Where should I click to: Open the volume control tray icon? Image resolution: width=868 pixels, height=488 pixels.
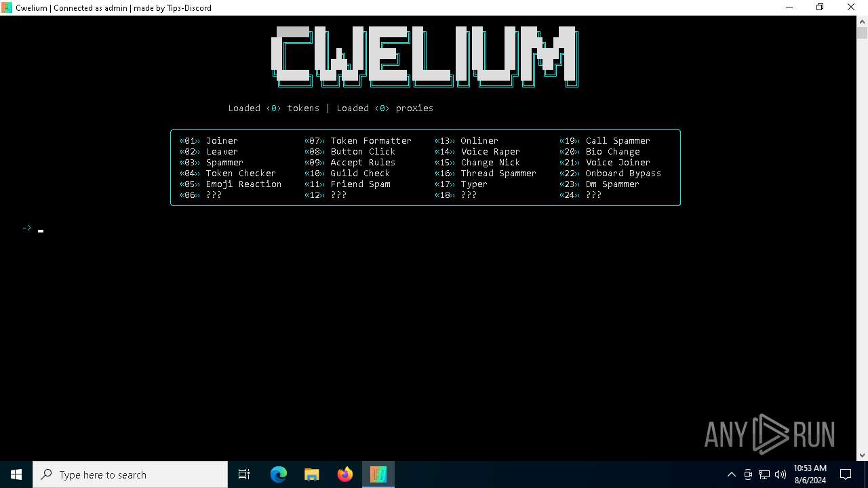[x=781, y=474]
